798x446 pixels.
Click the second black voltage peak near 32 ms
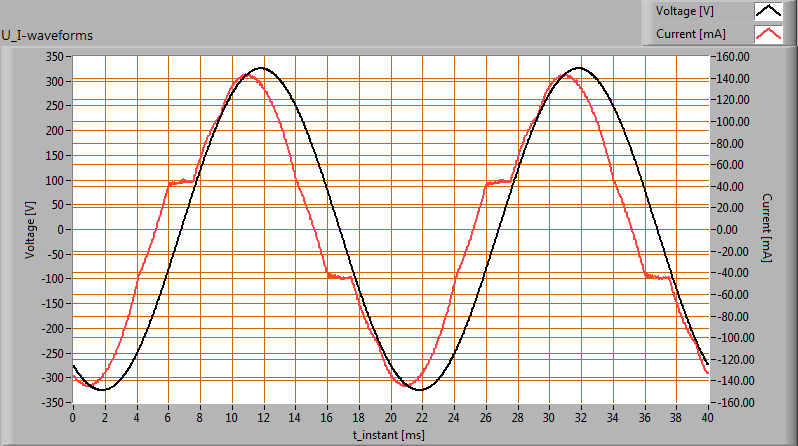pyautogui.click(x=579, y=68)
